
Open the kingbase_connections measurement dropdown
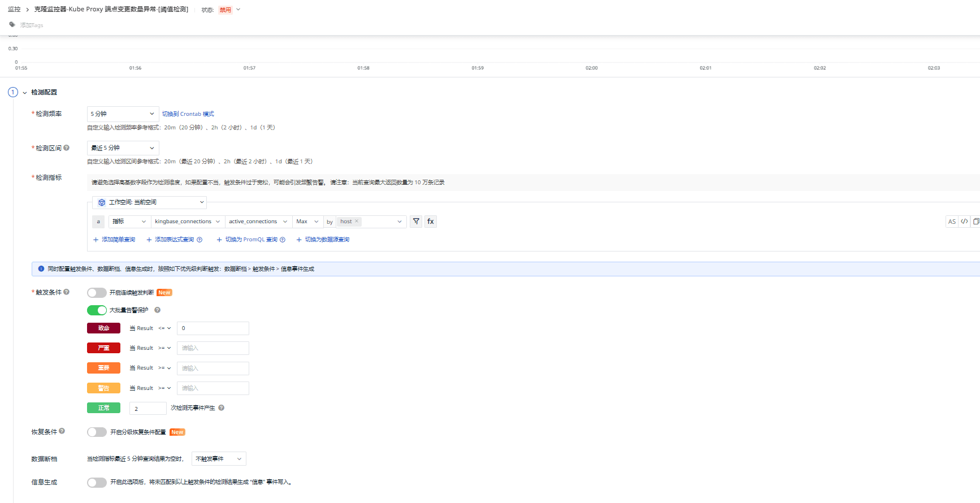[x=188, y=222]
